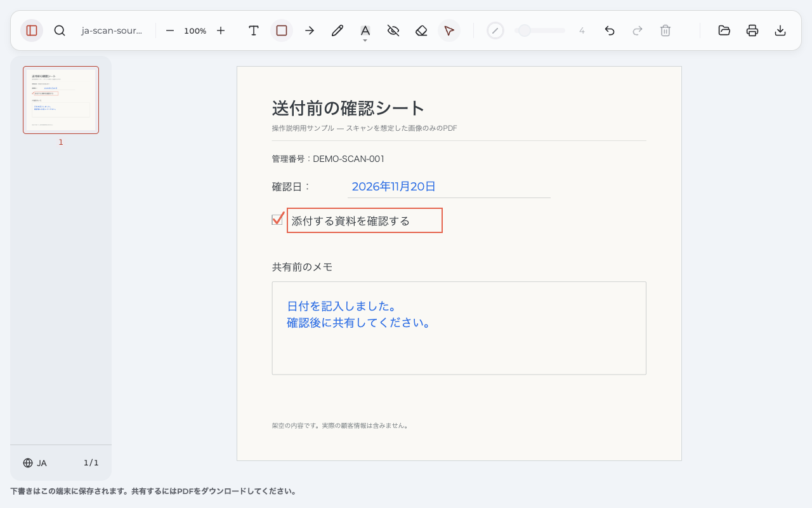The image size is (812, 508).
Task: Click the 確認日: label
Action: (x=291, y=187)
